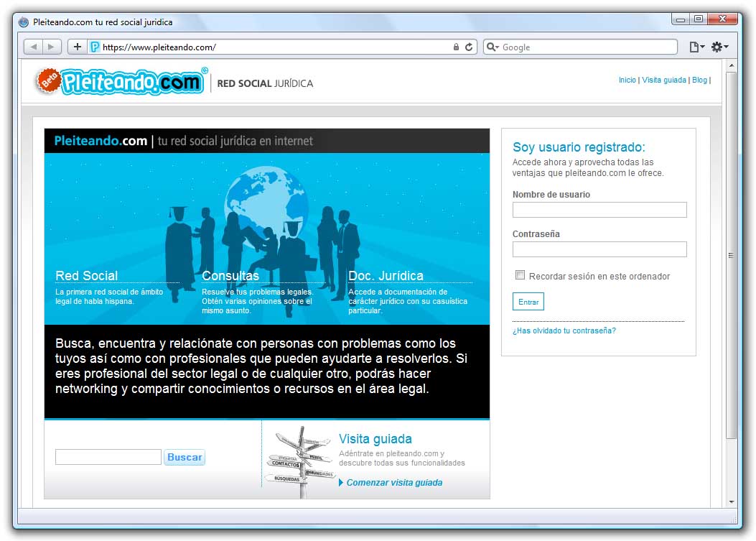Click the Doc. Jurídica heading in banner
The image size is (756, 541).
pos(386,276)
